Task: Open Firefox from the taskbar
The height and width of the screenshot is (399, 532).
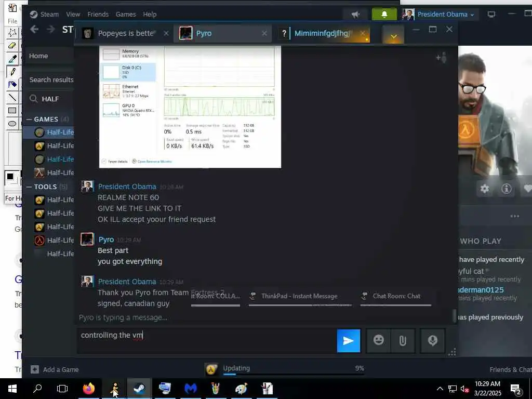Action: click(89, 389)
